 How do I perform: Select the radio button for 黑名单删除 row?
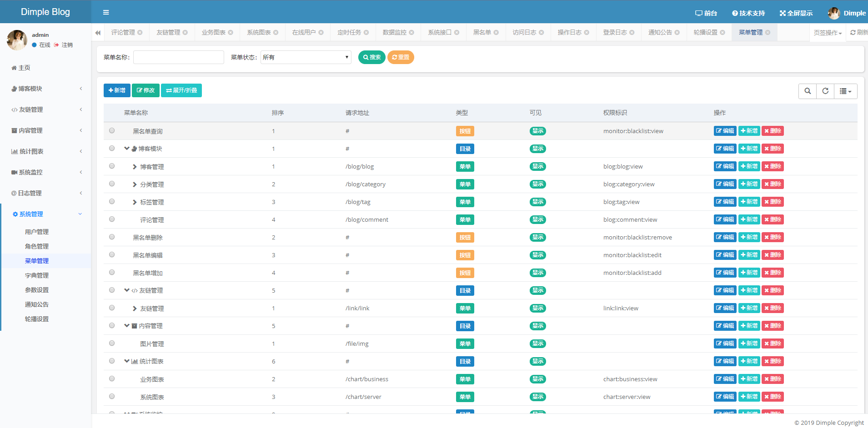pyautogui.click(x=112, y=237)
